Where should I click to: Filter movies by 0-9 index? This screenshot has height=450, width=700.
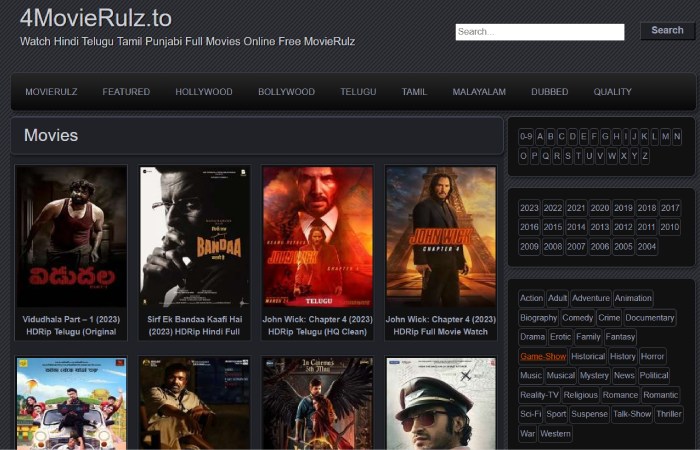[x=526, y=137]
